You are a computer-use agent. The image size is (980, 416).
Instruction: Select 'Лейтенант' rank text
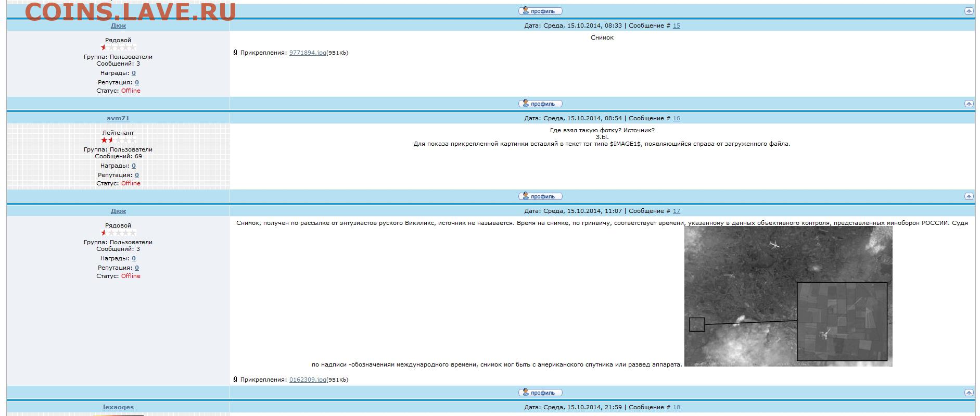118,133
